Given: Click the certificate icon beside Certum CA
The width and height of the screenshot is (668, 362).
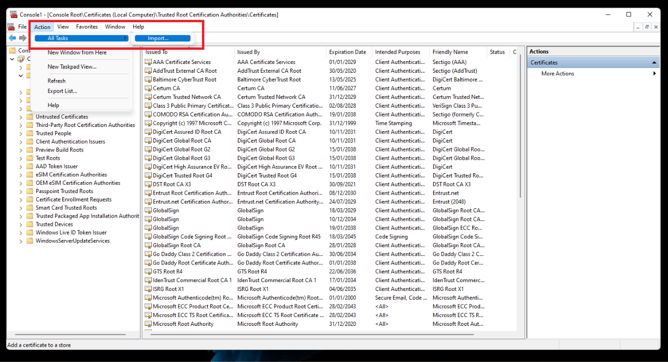Looking at the screenshot, I should [148, 88].
